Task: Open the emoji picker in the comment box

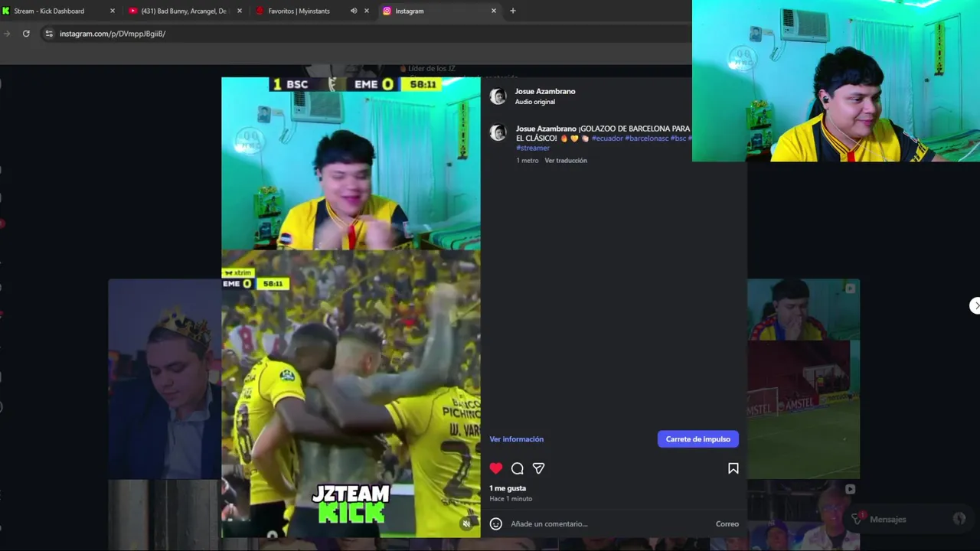Action: tap(496, 523)
